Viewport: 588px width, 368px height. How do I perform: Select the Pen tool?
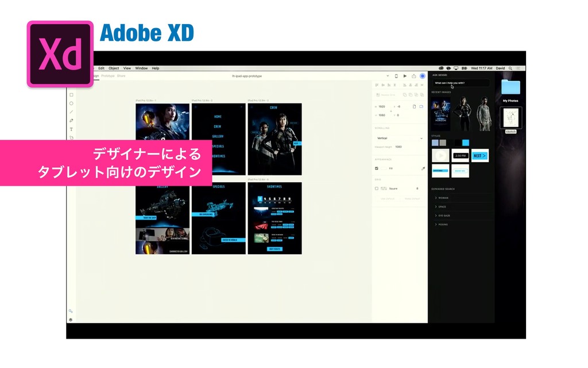(x=71, y=121)
